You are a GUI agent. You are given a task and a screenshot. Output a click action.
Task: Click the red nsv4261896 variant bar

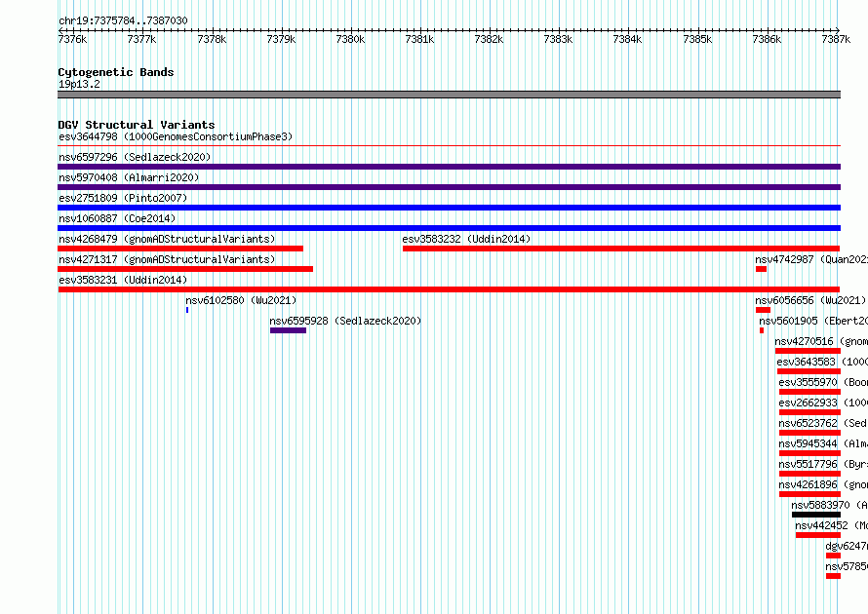coord(809,494)
